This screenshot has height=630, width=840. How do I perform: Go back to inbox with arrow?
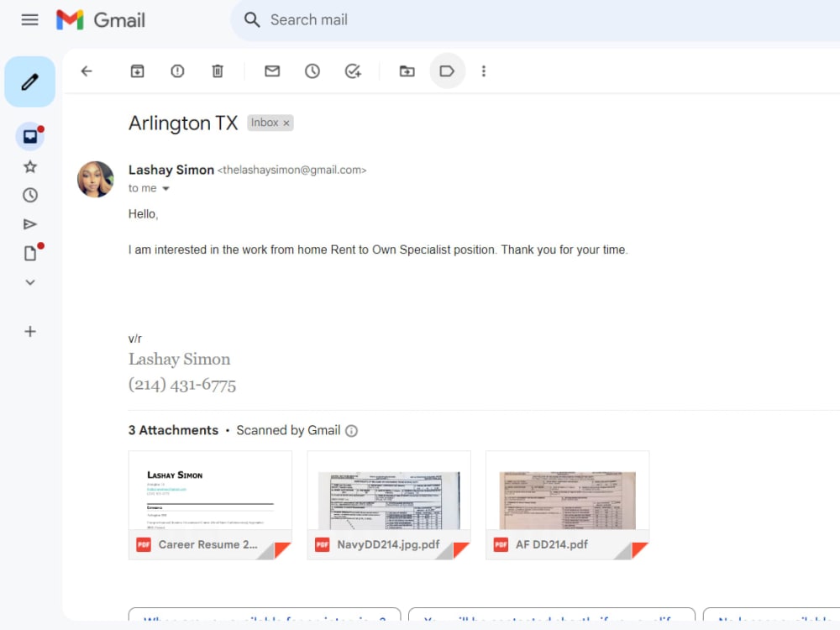pyautogui.click(x=87, y=71)
